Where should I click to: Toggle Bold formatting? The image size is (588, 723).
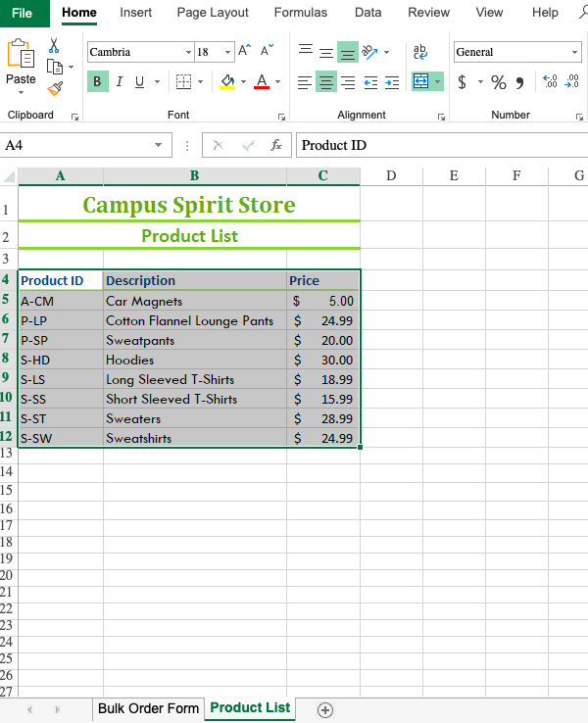98,81
